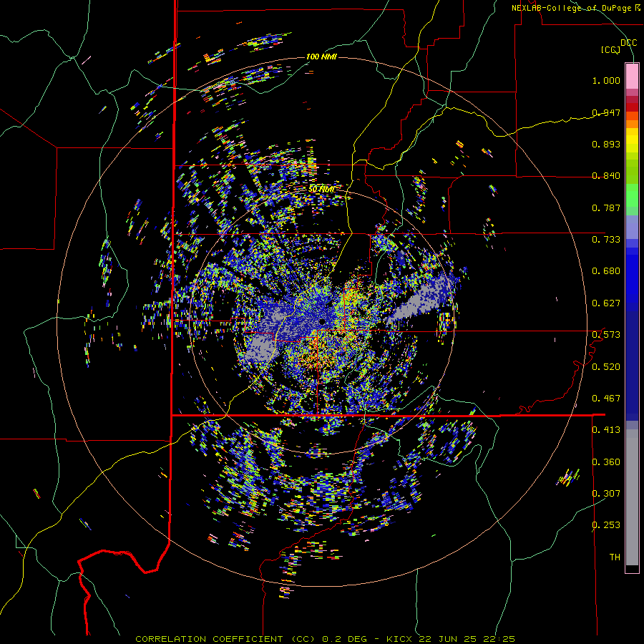The image size is (644, 644).
Task: Select the 0.573 scale value
Action: [x=606, y=335]
